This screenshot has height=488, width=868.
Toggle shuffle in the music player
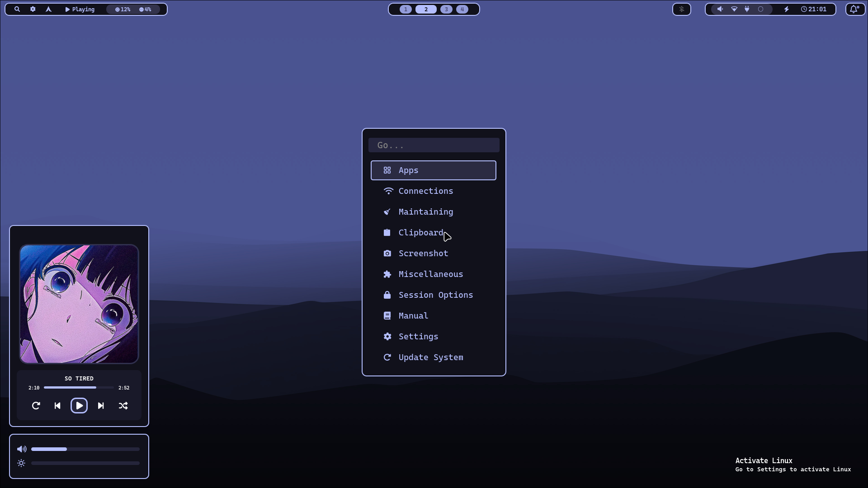pyautogui.click(x=123, y=406)
